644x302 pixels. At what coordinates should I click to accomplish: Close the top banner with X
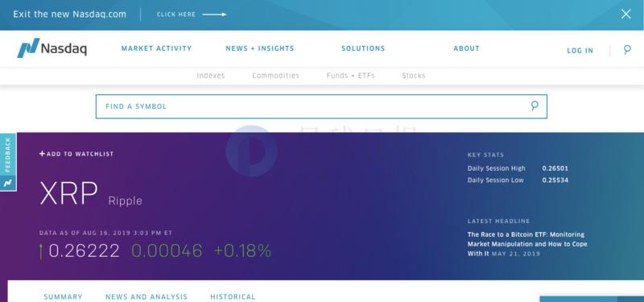click(625, 14)
